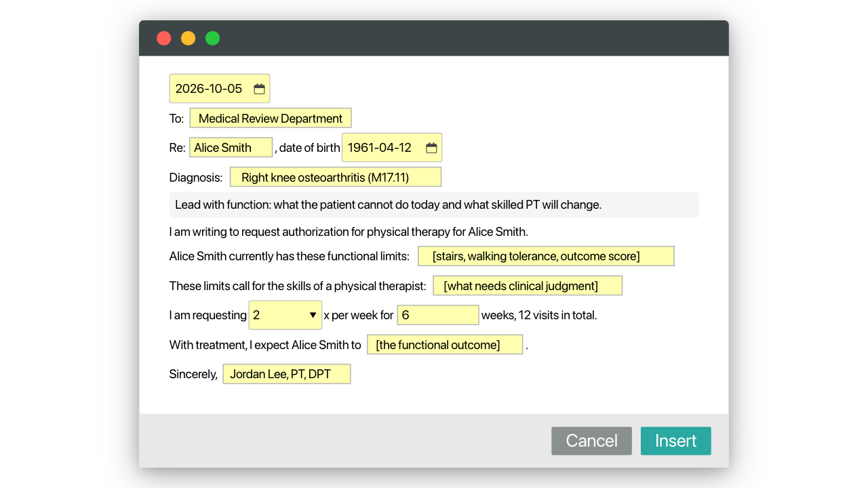Maximize the window with the green button
This screenshot has width=868, height=488.
[x=213, y=38]
